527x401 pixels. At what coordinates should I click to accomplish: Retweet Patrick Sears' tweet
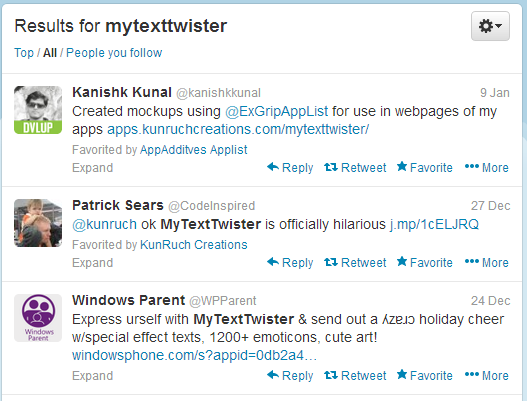coord(355,263)
